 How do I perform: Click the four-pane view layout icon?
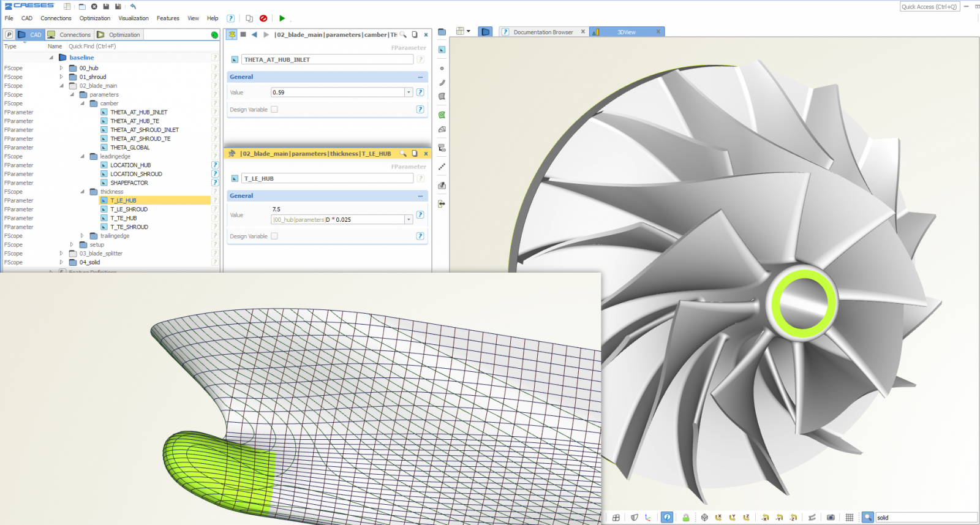[616, 518]
